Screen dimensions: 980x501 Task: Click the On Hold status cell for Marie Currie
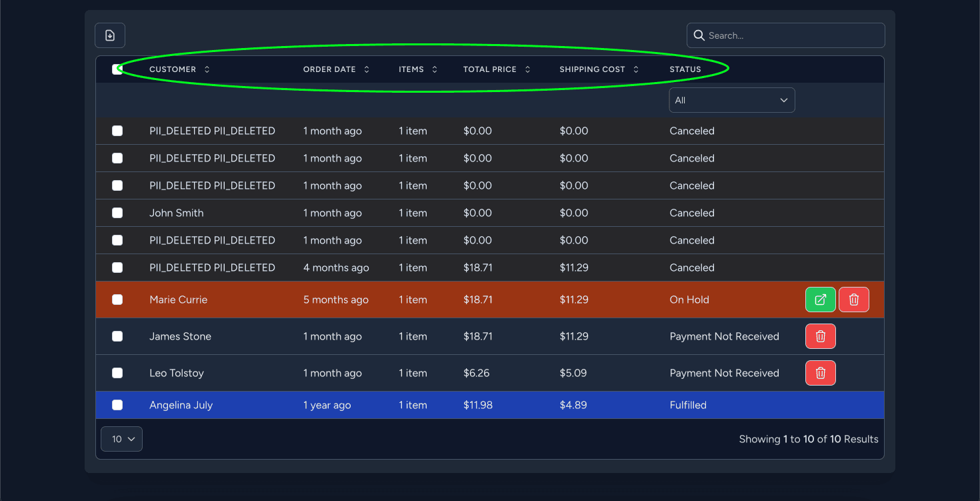click(689, 300)
